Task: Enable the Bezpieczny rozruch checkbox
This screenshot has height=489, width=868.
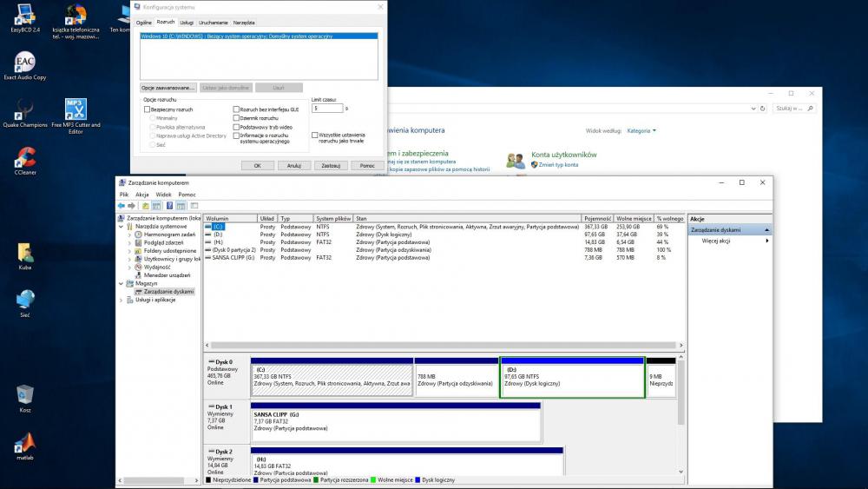Action: tap(148, 109)
